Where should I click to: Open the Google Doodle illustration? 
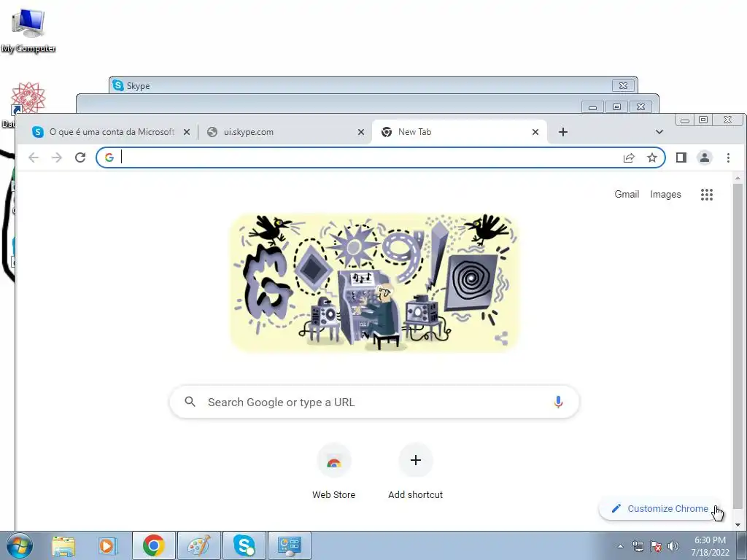pos(374,283)
